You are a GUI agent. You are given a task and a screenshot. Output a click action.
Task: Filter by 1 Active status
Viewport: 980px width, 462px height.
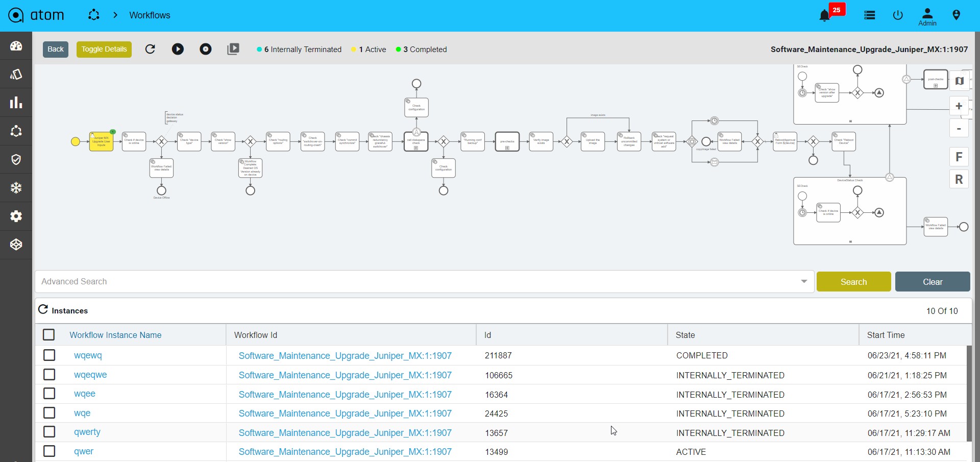tap(369, 50)
